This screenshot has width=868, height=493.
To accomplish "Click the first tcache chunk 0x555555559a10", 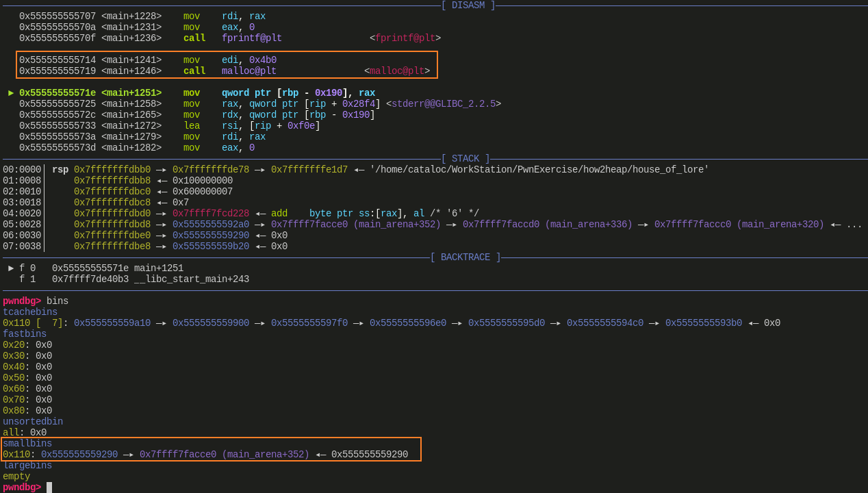I will click(112, 323).
